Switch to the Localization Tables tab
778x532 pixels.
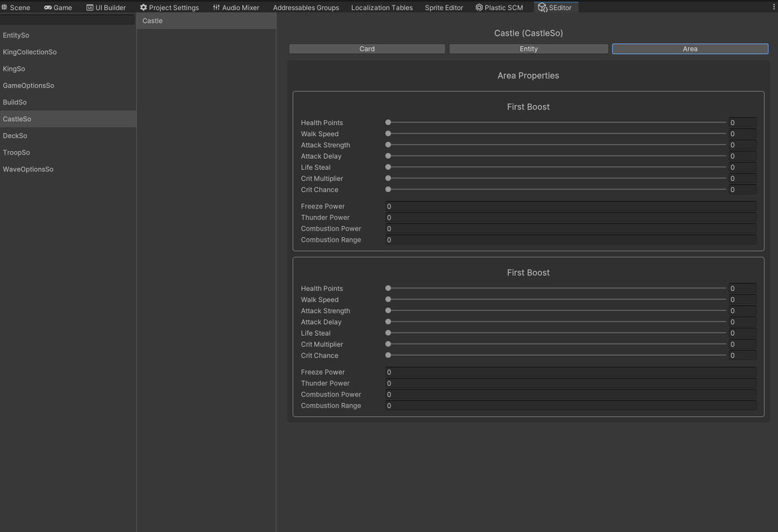[381, 7]
